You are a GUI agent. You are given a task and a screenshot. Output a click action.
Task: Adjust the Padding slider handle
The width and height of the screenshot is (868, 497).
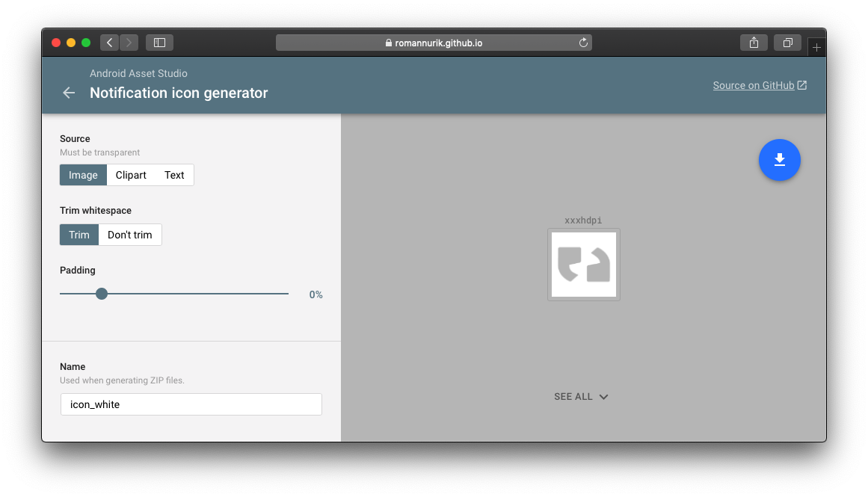click(102, 294)
